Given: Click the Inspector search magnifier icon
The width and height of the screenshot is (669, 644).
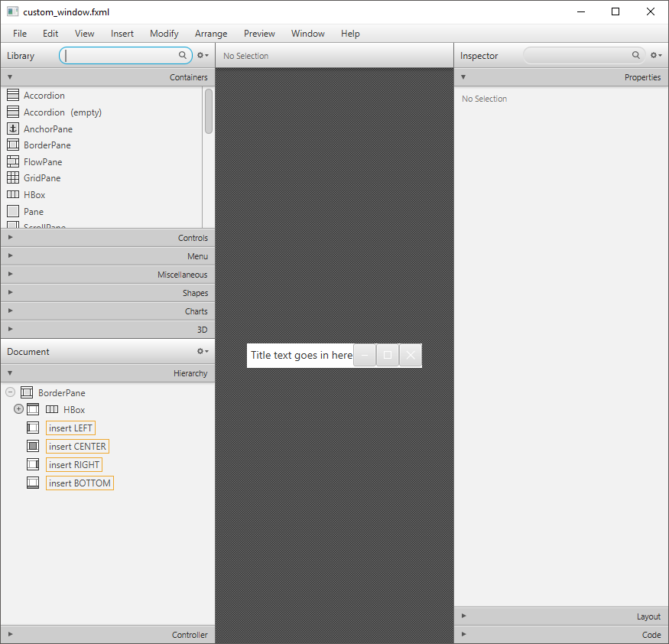Looking at the screenshot, I should point(635,55).
